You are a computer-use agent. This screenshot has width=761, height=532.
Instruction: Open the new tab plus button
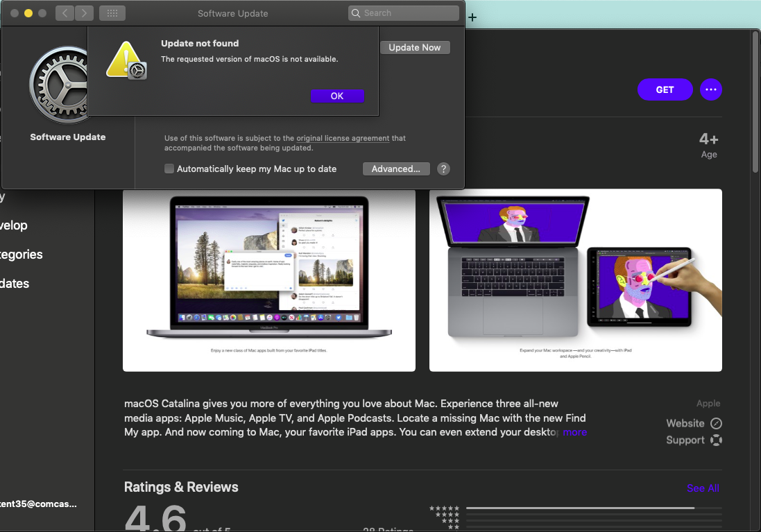(472, 17)
